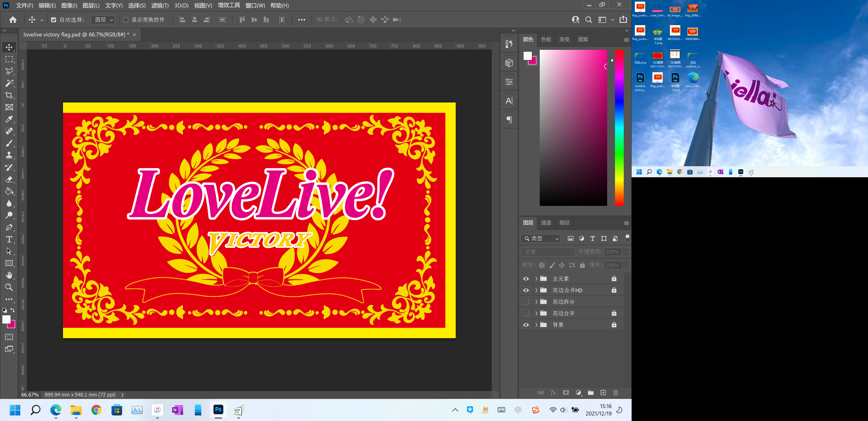The image size is (868, 421).
Task: Select the Magic Wand tool
Action: tap(9, 83)
